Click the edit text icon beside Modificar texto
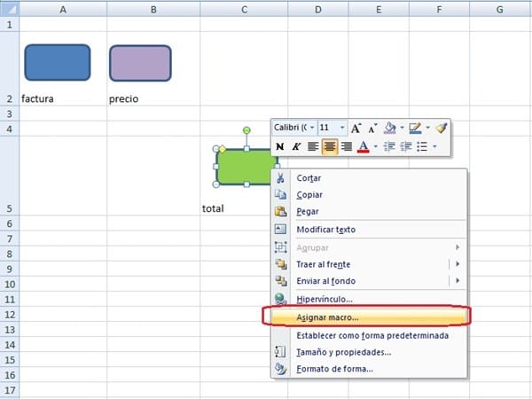This screenshot has width=532, height=399. click(280, 230)
